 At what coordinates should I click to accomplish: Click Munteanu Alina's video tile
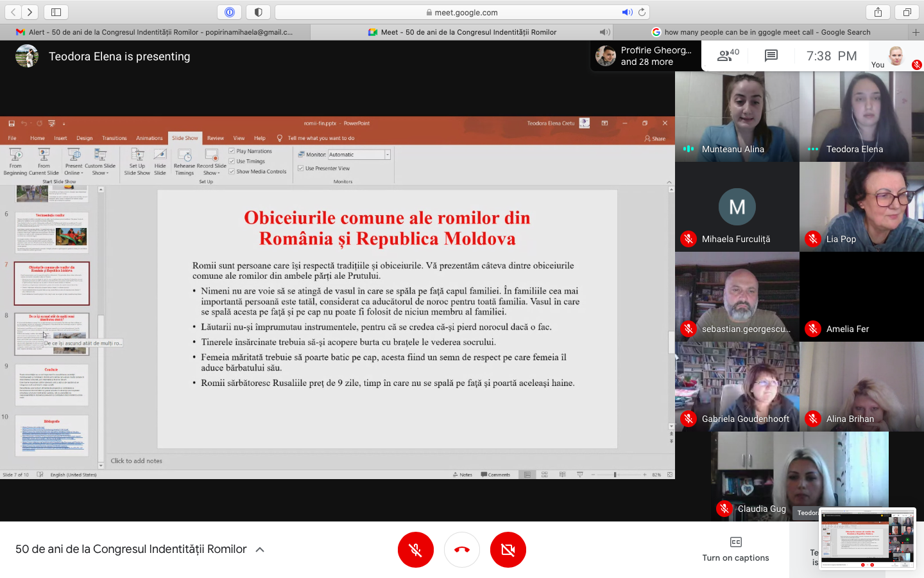737,116
